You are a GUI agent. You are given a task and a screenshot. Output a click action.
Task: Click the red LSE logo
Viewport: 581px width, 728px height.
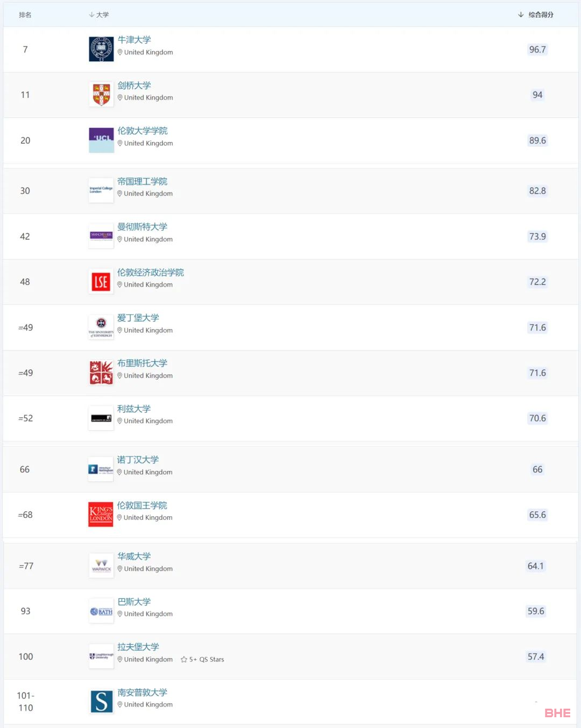tap(101, 282)
